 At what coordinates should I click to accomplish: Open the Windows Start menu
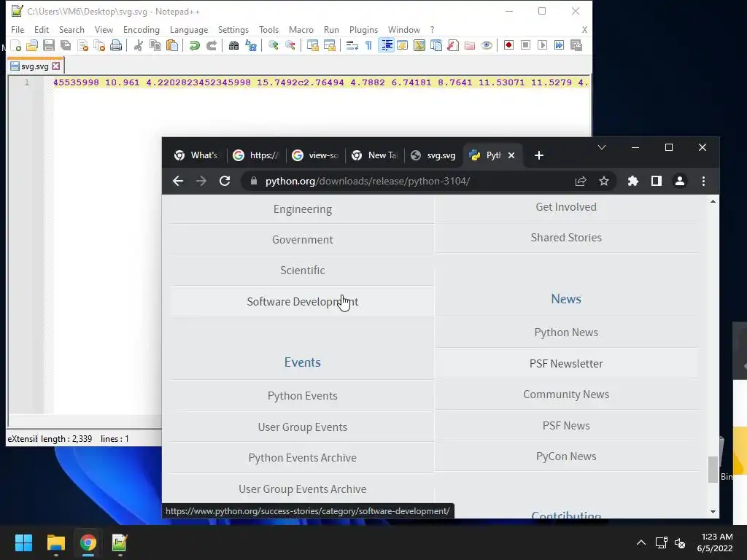[23, 542]
